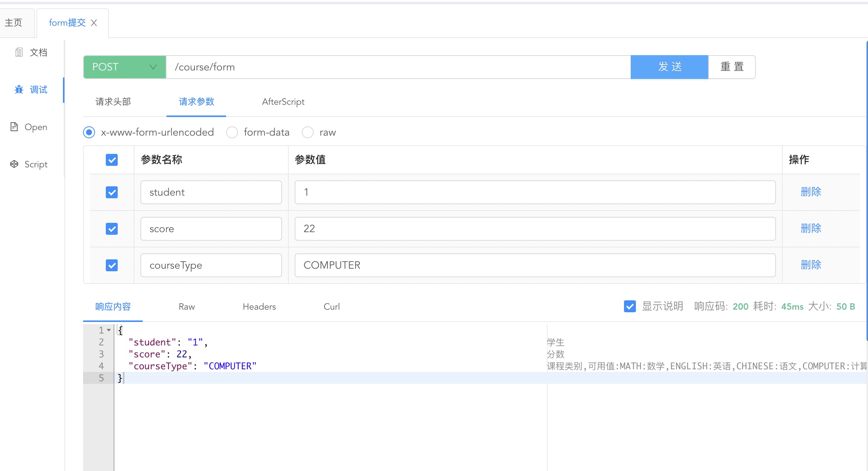Toggle the 显示说明 checkbox
The width and height of the screenshot is (868, 471).
pos(630,306)
